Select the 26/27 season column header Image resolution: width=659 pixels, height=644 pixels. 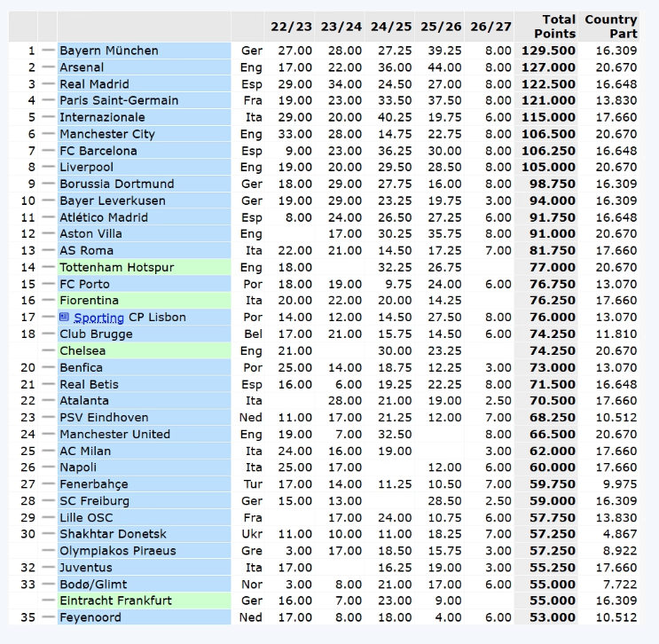pos(490,27)
